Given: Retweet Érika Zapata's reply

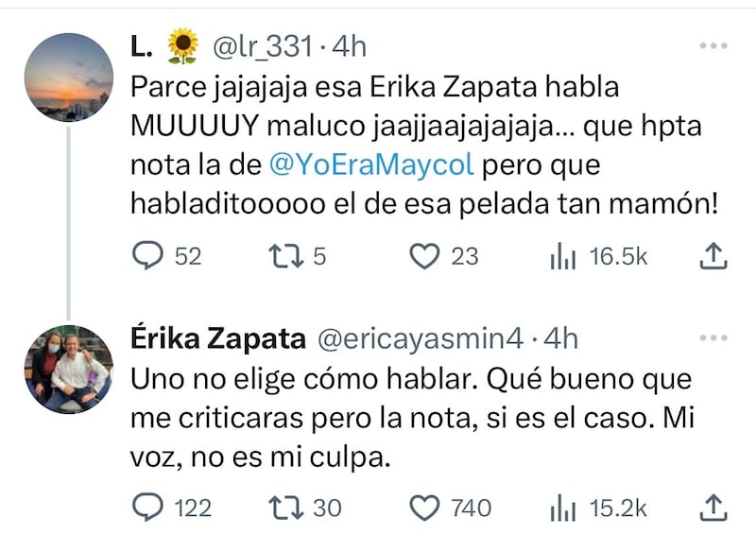Looking at the screenshot, I should tap(283, 508).
